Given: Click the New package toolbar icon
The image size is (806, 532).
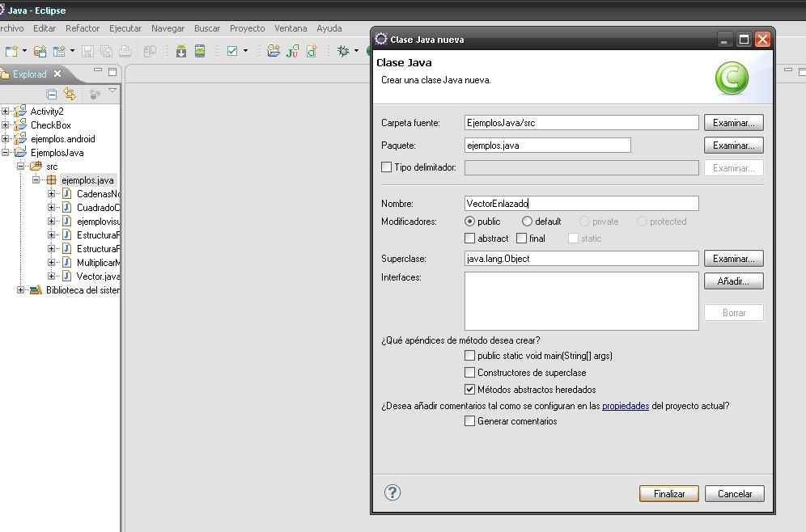Looking at the screenshot, I should (59, 52).
